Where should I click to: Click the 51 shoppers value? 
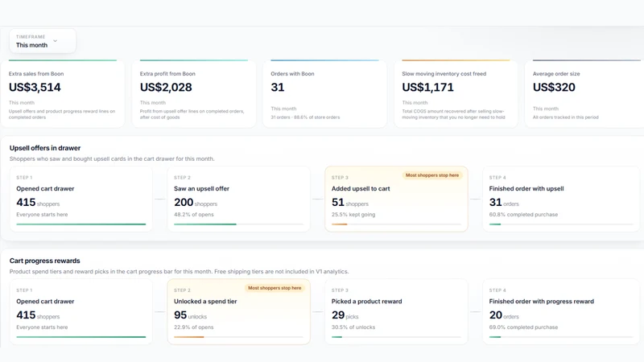[x=350, y=203]
